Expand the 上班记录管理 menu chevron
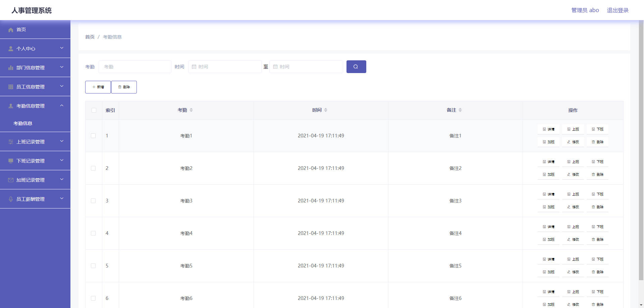644x308 pixels. 62,141
